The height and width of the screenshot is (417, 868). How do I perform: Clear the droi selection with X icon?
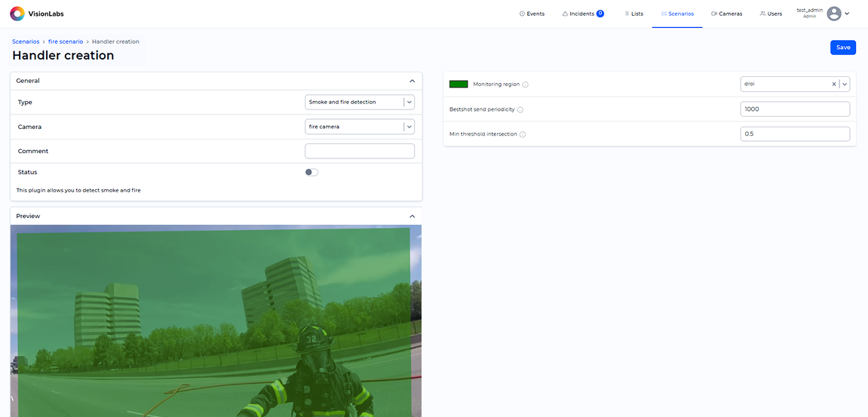pyautogui.click(x=833, y=84)
